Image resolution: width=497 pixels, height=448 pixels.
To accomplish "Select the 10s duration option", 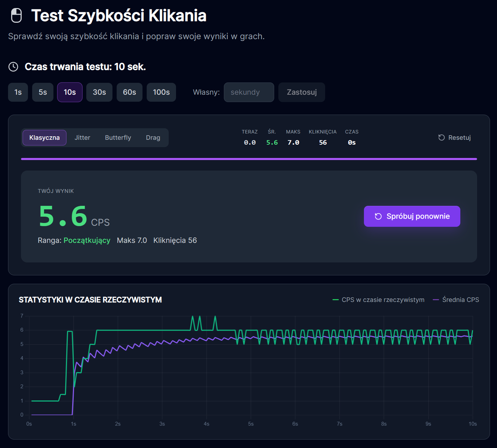I will pos(70,92).
